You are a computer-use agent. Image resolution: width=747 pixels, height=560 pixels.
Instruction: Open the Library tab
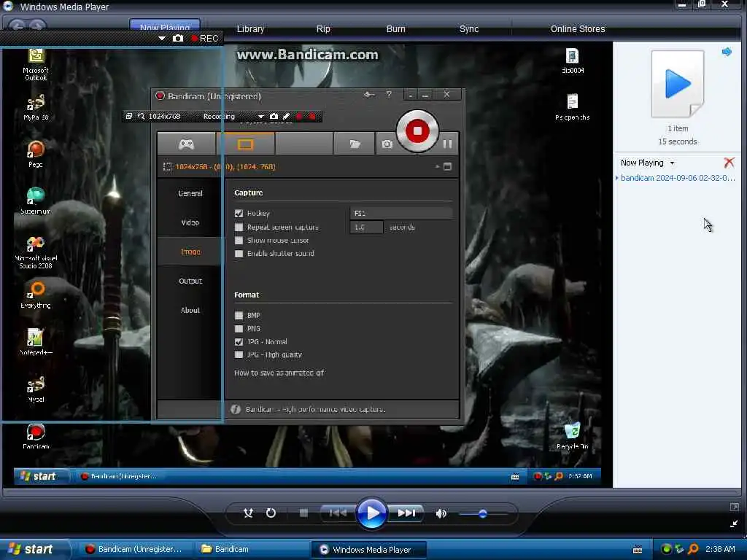click(250, 29)
